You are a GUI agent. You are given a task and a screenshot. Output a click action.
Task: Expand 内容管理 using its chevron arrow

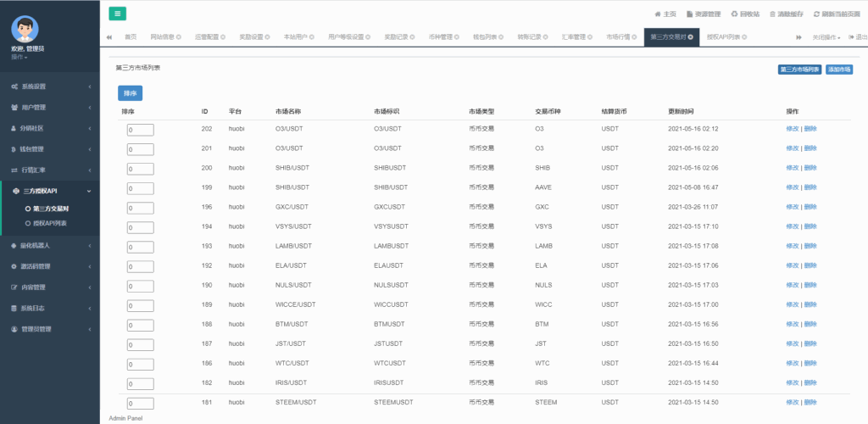click(89, 287)
